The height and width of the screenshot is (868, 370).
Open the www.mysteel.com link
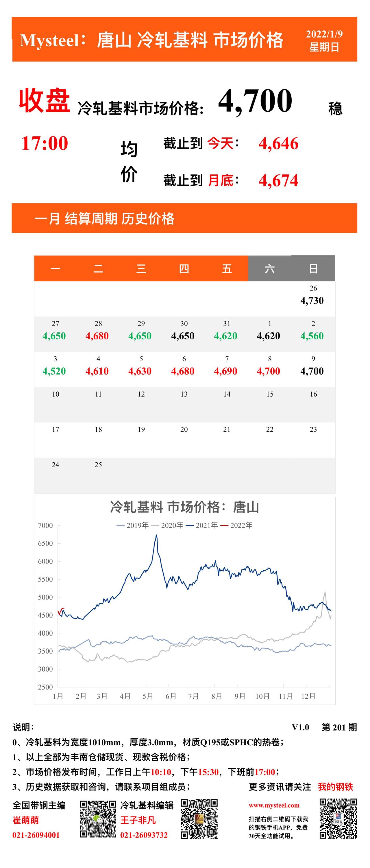(x=274, y=805)
